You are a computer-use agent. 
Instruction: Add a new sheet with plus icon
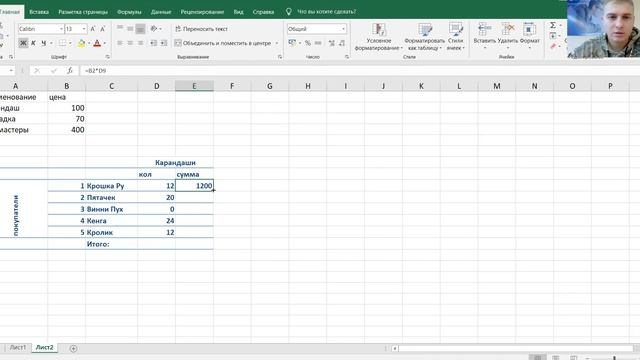pyautogui.click(x=73, y=348)
